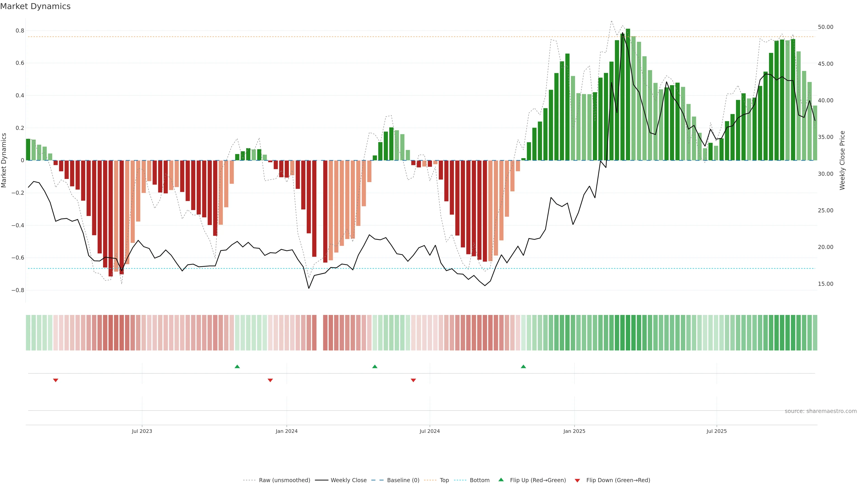
Task: Click the Flip Up triangle icon in legend
Action: [501, 480]
